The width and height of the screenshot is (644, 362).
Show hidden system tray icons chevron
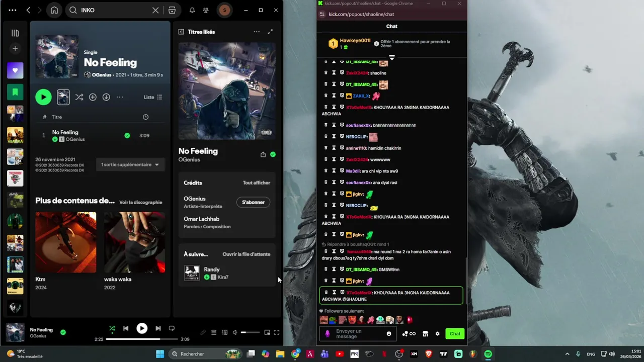tap(567, 354)
